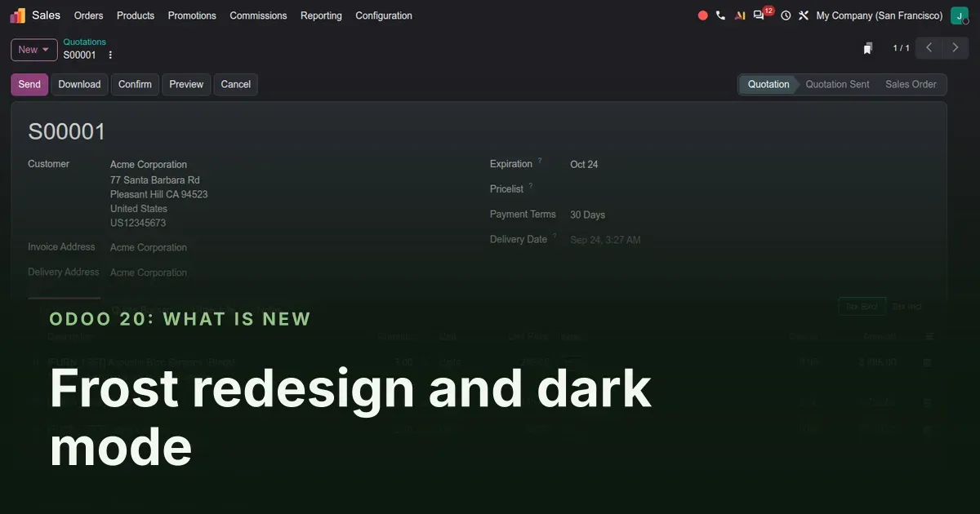Click the Pleasant Hill CA 94523 line
This screenshot has width=980, height=514.
(x=159, y=194)
